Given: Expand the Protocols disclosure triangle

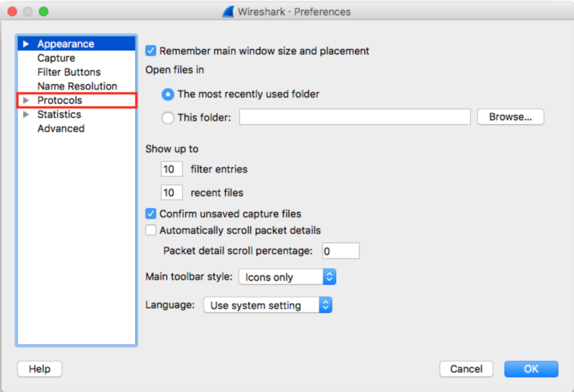Looking at the screenshot, I should point(26,100).
